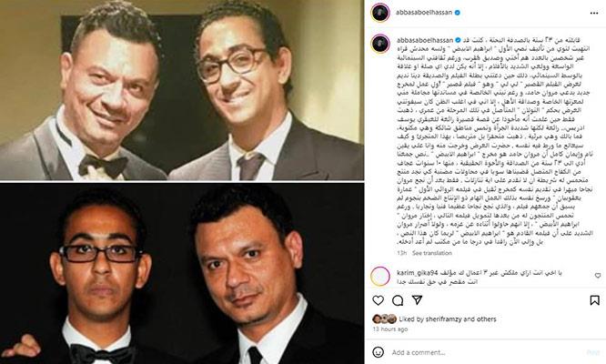Screen dimensions: 606x364
Task: Save the post with the bookmark icon
Action: pyautogui.click(x=594, y=300)
